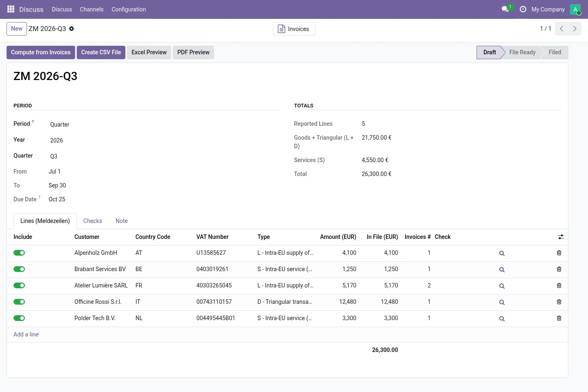Screen dimensions: 588x392
Task: Open the magnifier for Polder Tech B.V. row
Action: pyautogui.click(x=502, y=318)
